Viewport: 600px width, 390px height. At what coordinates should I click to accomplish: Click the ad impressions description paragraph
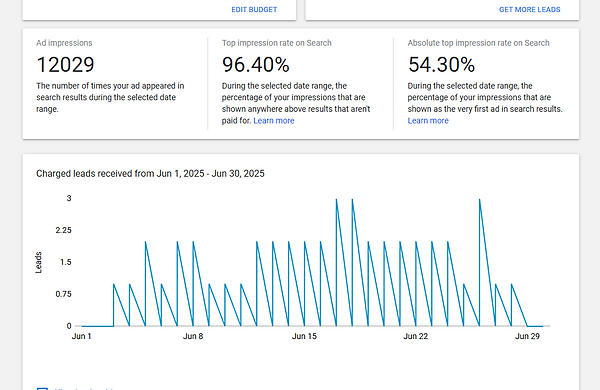tap(111, 97)
